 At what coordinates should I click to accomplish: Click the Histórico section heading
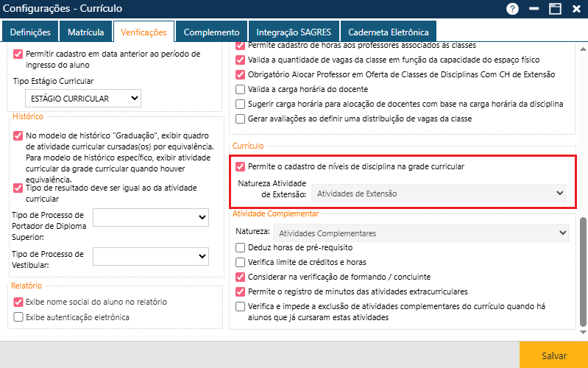coord(28,116)
